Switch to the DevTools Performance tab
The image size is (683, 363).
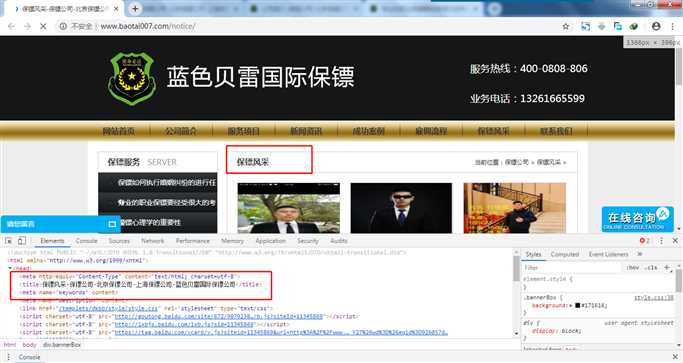pos(193,241)
